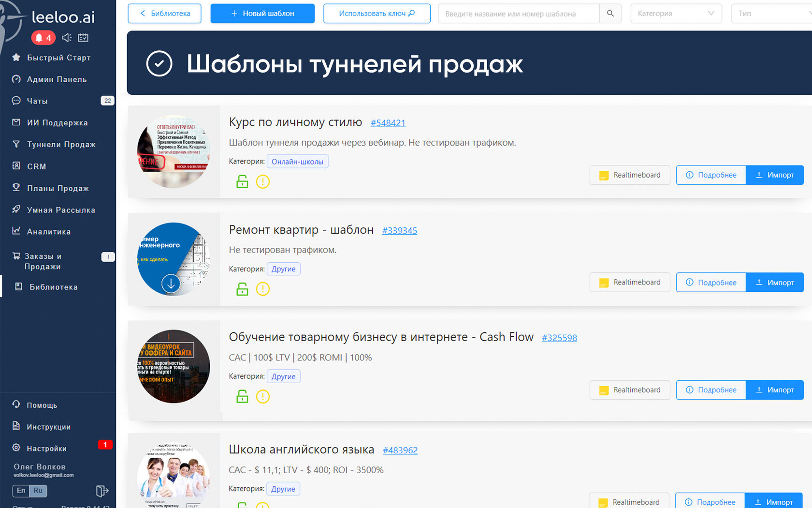Image resolution: width=812 pixels, height=508 pixels.
Task: Click the speaker sound icon in sidebar
Action: coord(67,37)
